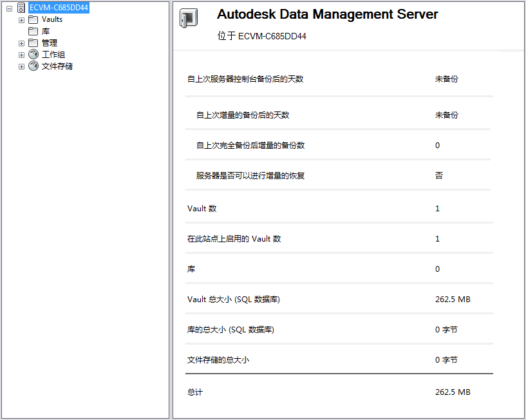Select the 文件存储 tree item label
Image resolution: width=526 pixels, height=420 pixels.
[57, 66]
